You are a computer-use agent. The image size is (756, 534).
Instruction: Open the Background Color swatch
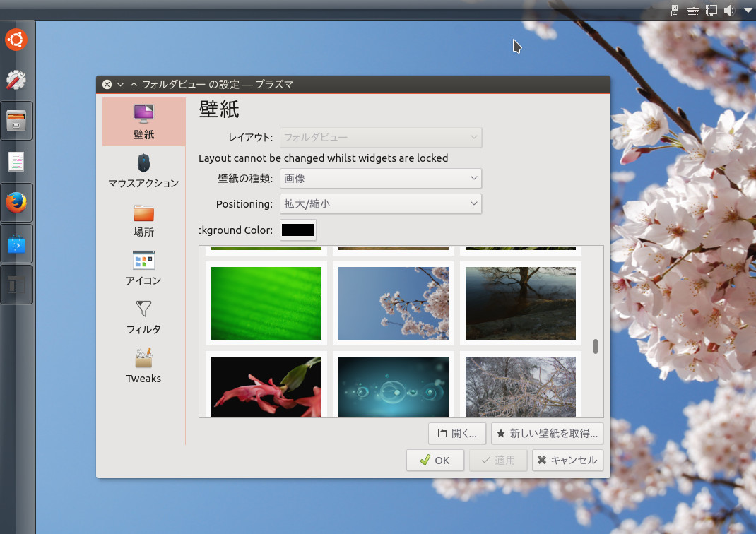297,230
